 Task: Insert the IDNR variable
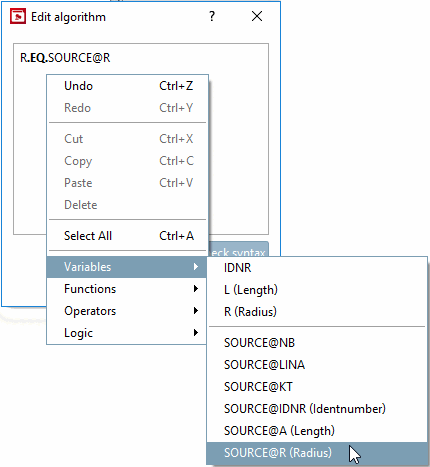[x=317, y=268]
